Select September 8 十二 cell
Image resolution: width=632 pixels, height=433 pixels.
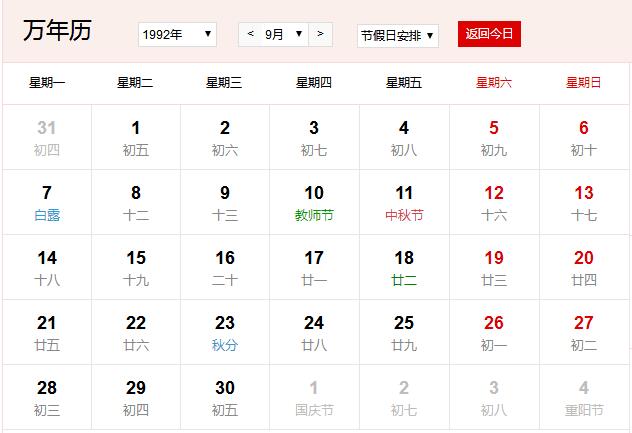click(x=136, y=202)
